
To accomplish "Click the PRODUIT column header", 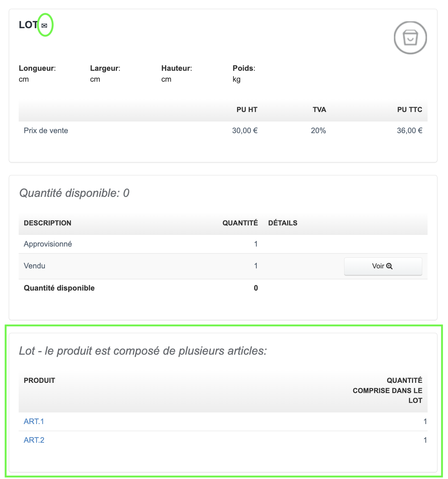I will (39, 380).
